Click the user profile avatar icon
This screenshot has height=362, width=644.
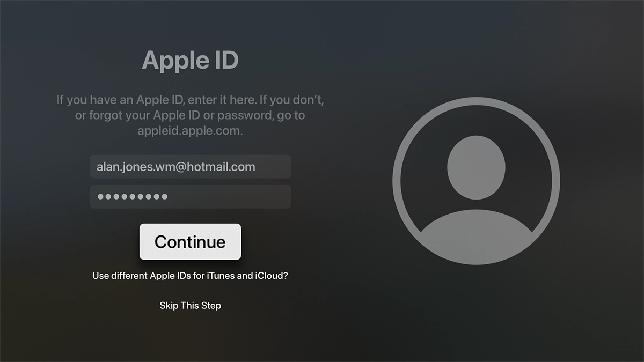pyautogui.click(x=476, y=181)
